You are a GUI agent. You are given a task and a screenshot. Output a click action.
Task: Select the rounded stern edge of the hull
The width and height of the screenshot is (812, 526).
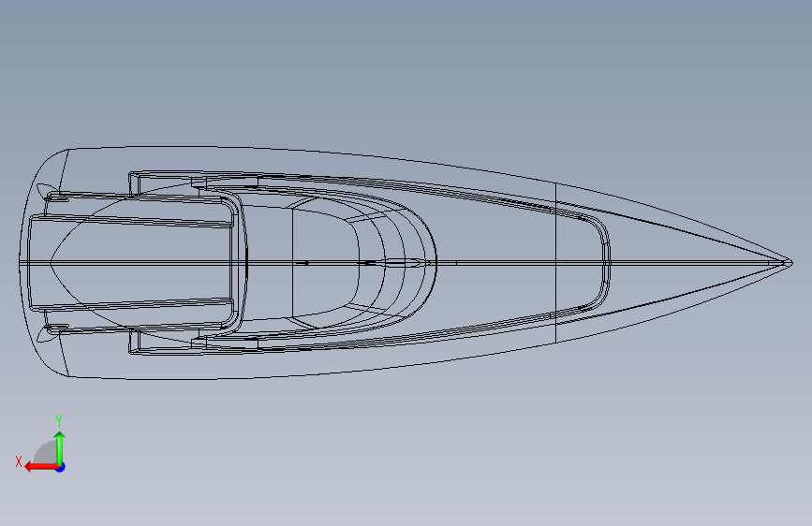pyautogui.click(x=21, y=263)
